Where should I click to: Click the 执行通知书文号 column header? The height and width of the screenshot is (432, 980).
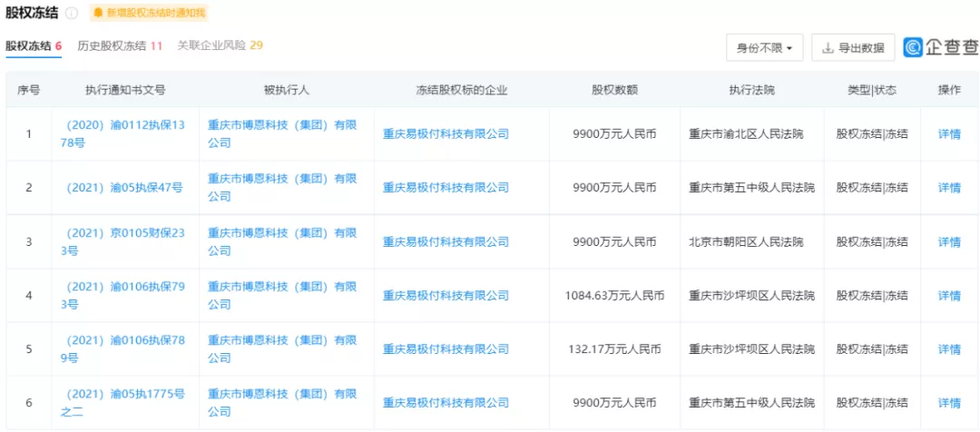coord(125,90)
